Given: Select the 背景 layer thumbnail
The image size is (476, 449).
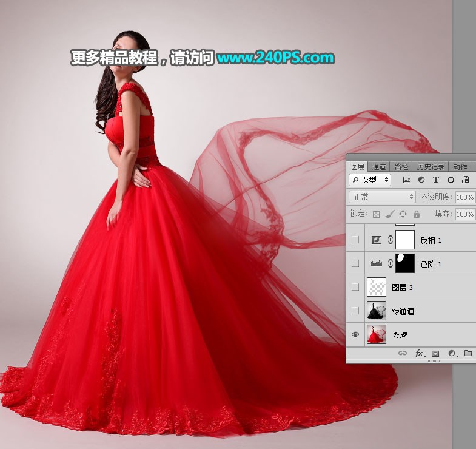Looking at the screenshot, I should pos(377,334).
